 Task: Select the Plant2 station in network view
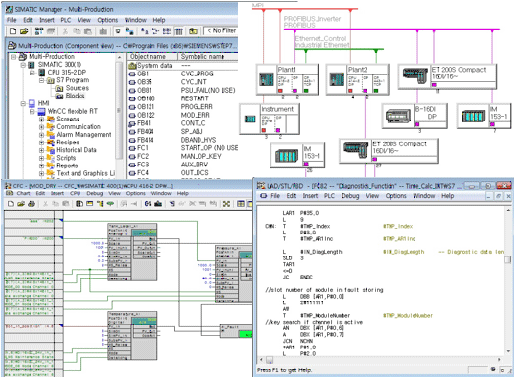point(357,79)
